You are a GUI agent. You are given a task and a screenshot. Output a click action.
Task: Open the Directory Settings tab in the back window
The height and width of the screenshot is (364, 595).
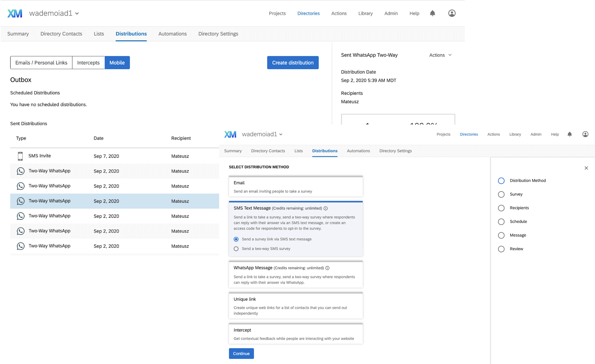(x=218, y=34)
